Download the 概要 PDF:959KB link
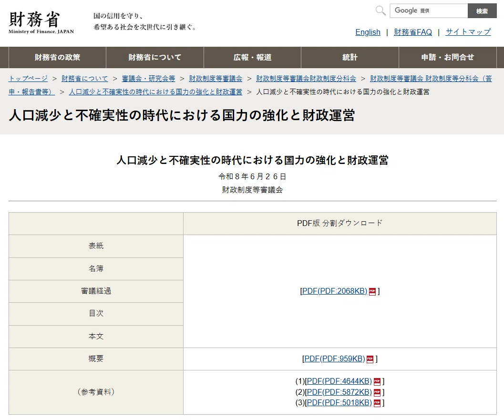The width and height of the screenshot is (504, 420). [334, 359]
